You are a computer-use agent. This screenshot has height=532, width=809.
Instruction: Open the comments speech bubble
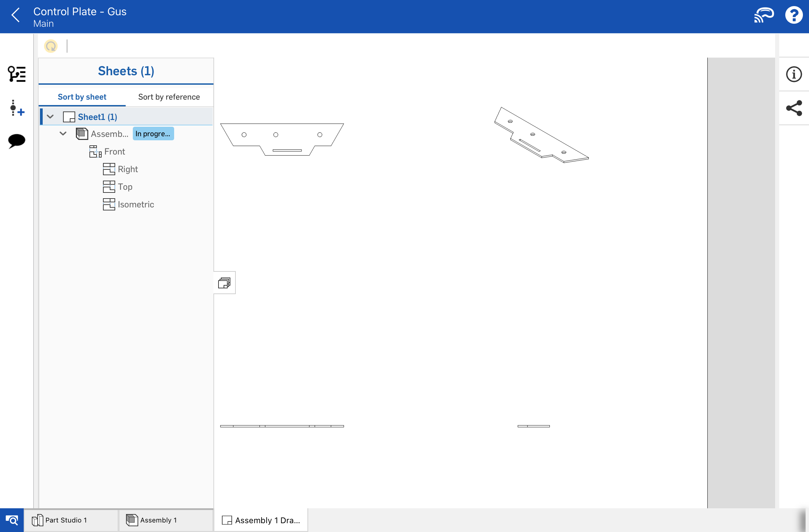[x=17, y=141]
